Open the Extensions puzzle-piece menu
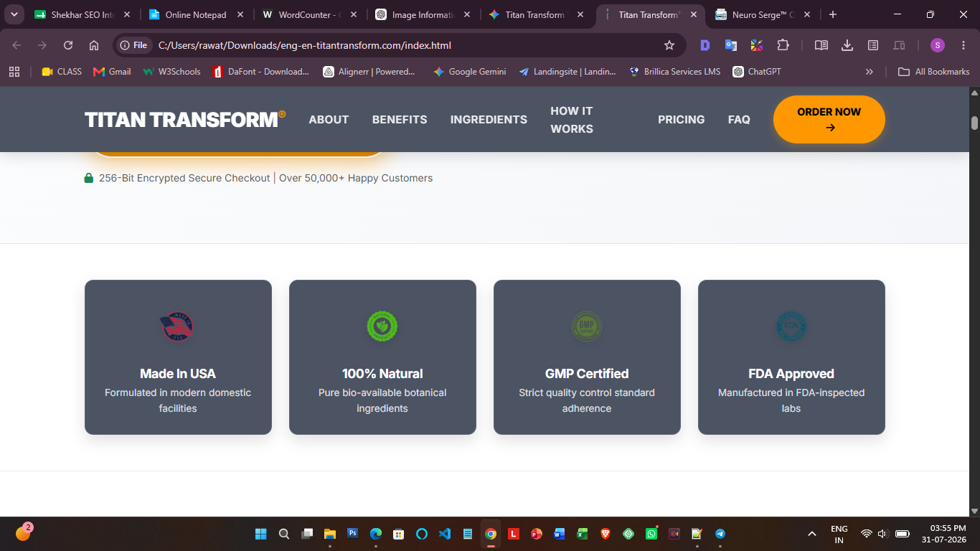980x551 pixels. tap(783, 45)
